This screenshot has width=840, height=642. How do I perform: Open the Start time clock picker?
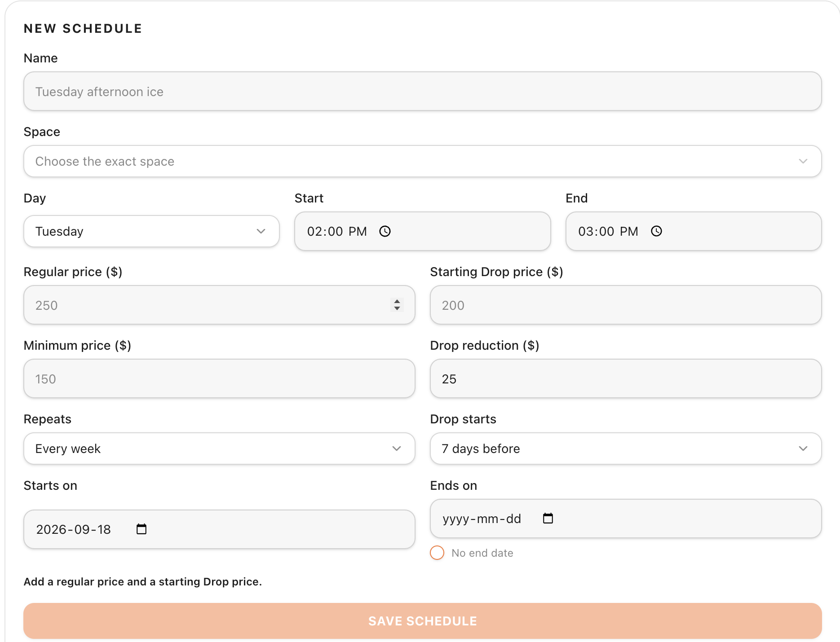coord(385,231)
